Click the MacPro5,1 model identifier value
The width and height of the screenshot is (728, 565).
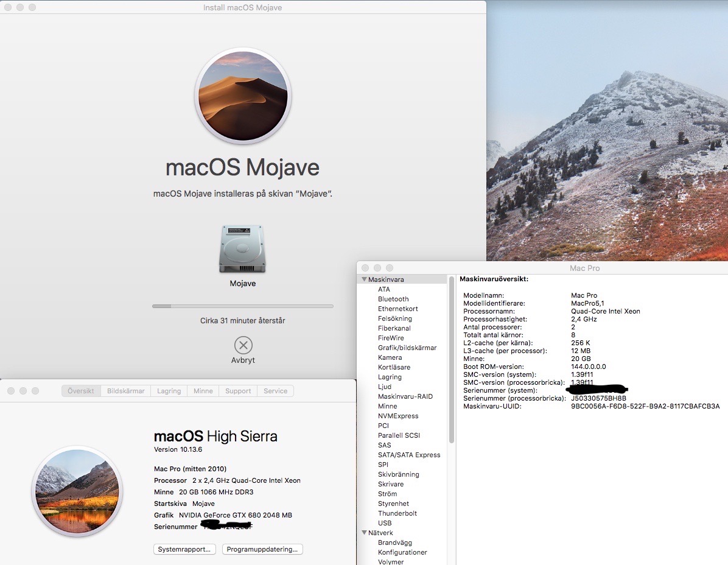(587, 303)
